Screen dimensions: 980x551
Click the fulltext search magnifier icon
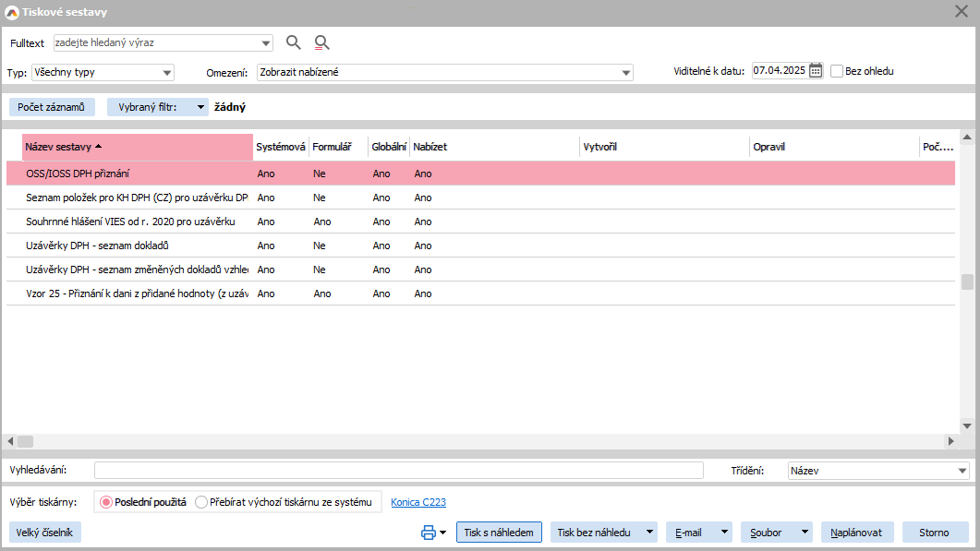[294, 42]
